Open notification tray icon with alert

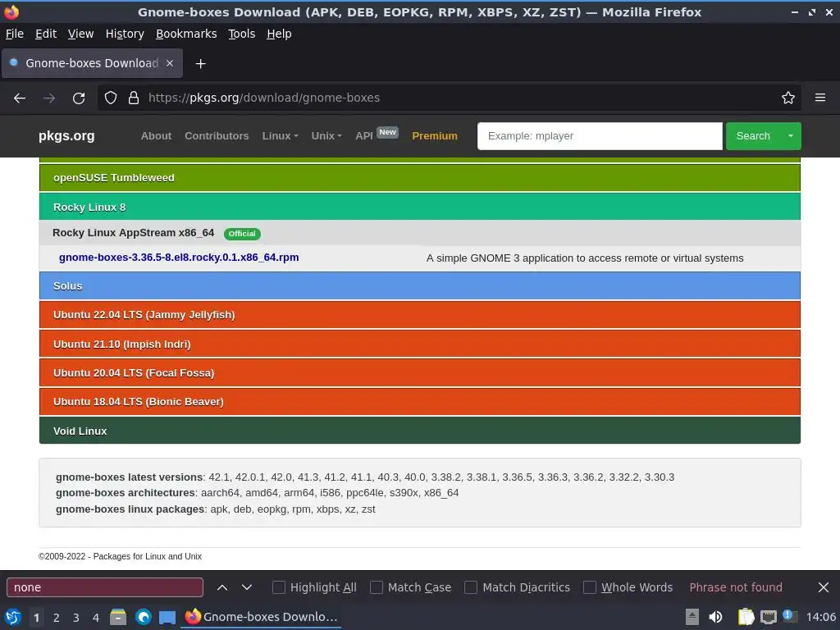(789, 616)
